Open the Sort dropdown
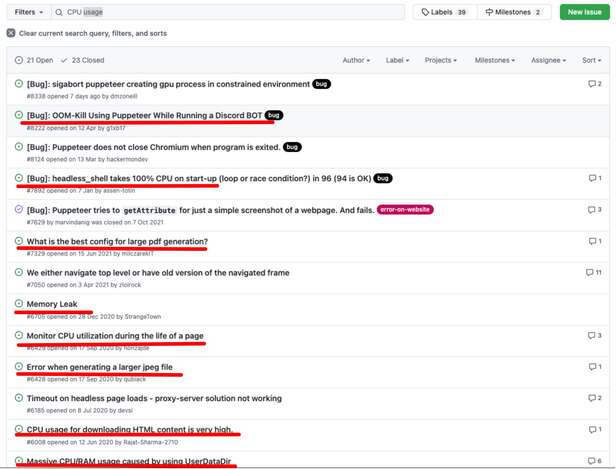Image resolution: width=616 pixels, height=469 pixels. (591, 60)
